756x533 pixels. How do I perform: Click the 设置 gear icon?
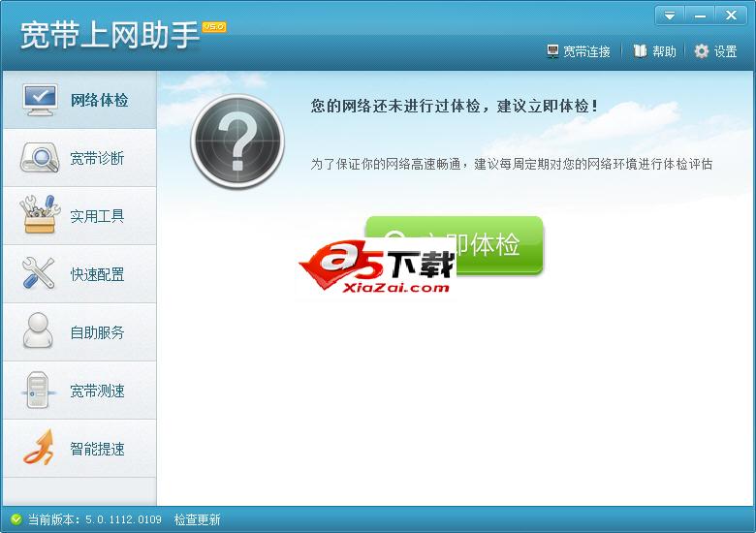click(x=702, y=51)
